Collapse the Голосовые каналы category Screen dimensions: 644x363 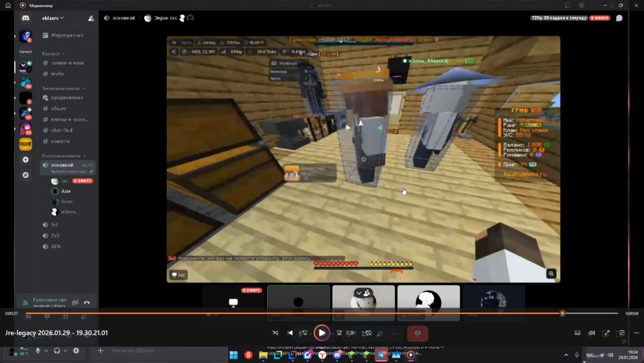[x=64, y=156]
